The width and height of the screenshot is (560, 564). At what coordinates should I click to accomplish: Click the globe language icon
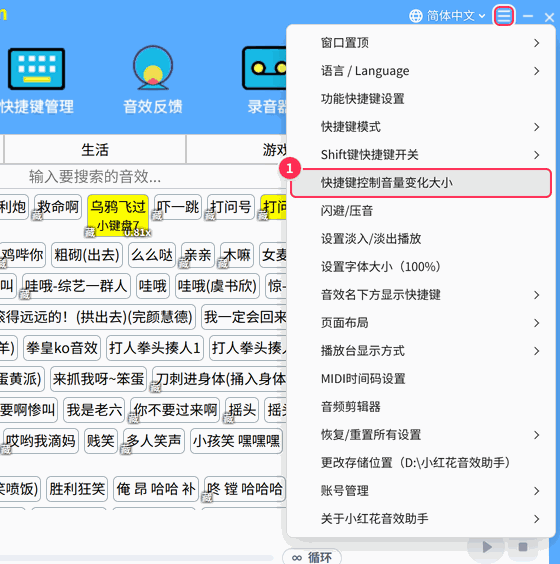[416, 16]
